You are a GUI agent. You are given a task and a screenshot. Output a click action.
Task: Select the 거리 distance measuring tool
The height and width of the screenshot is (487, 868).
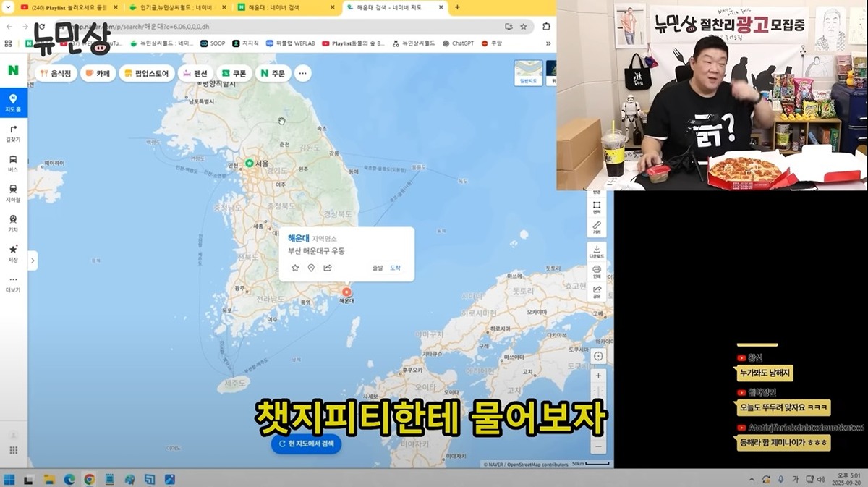[x=597, y=227]
